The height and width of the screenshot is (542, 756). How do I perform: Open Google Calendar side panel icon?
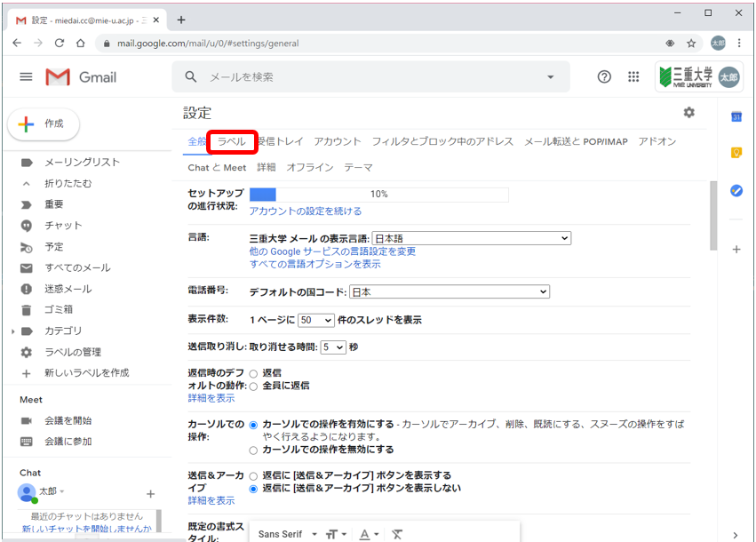[736, 116]
